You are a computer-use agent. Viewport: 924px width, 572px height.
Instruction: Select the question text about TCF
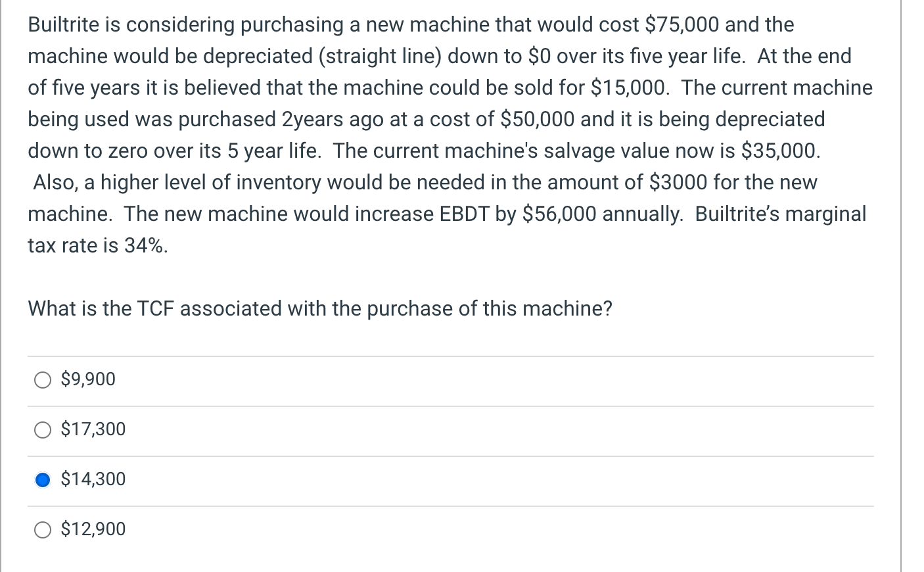(320, 308)
